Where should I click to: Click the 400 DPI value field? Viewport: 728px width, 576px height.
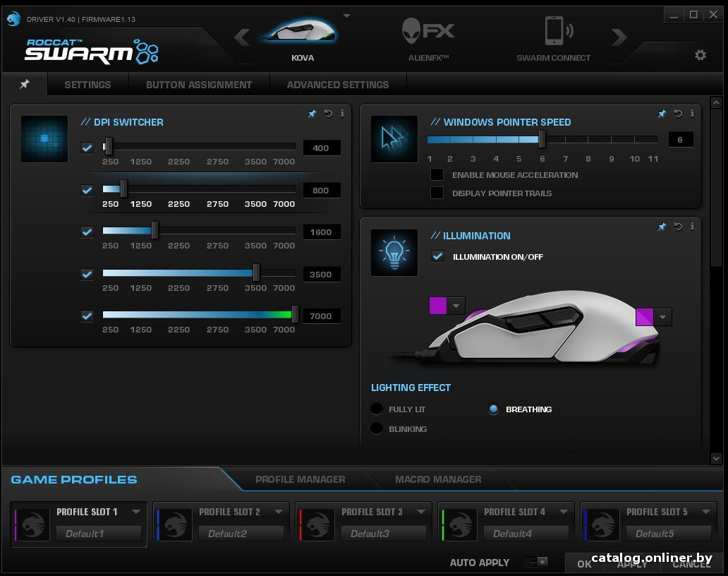321,148
